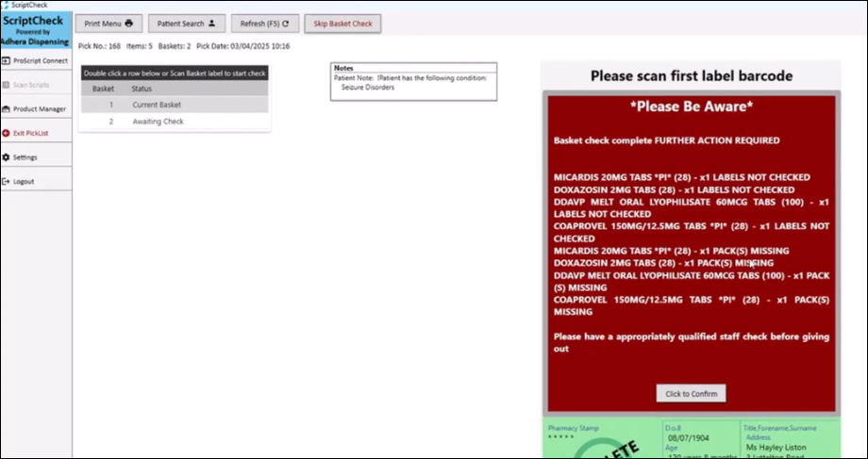The image size is (868, 459).
Task: Open ProScript Connect menu item
Action: (36, 61)
